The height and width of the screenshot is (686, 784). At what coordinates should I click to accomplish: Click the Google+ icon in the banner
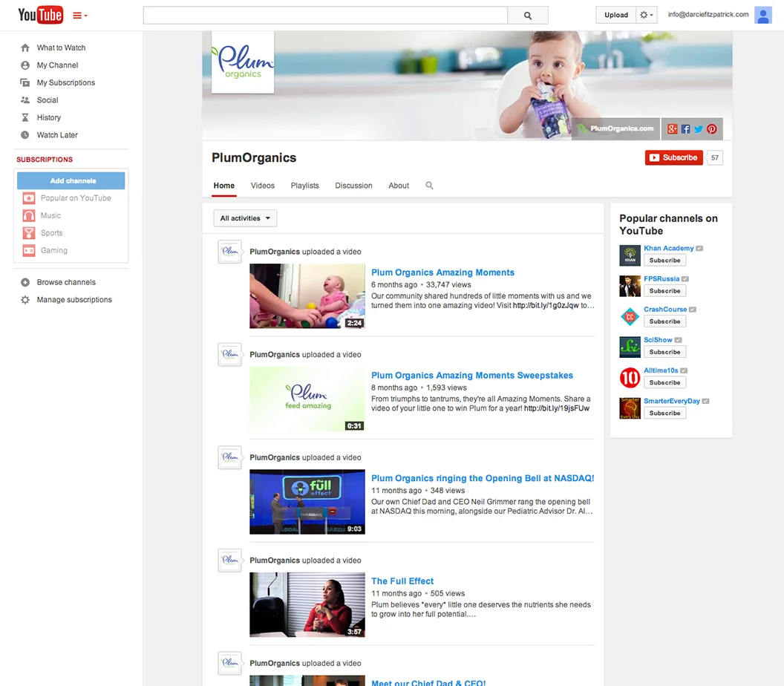pos(673,129)
